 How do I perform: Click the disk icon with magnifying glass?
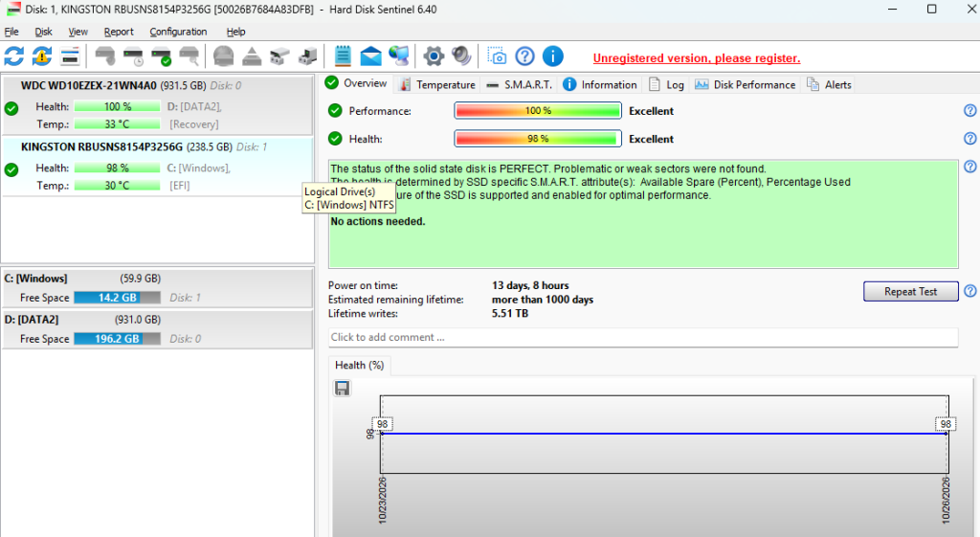pyautogui.click(x=189, y=56)
